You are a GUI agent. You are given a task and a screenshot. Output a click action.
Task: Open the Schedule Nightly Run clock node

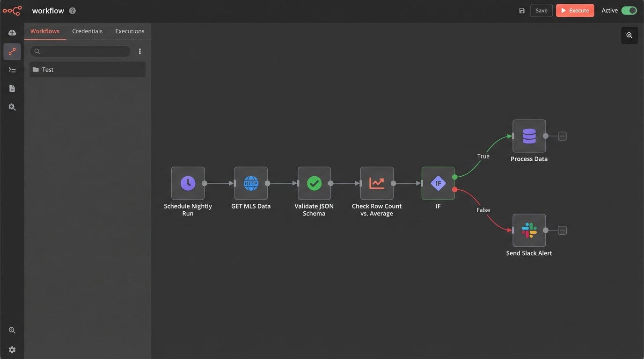point(188,183)
